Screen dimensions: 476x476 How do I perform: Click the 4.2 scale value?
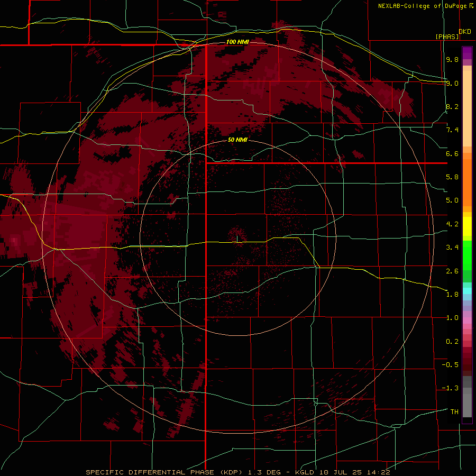click(x=452, y=224)
